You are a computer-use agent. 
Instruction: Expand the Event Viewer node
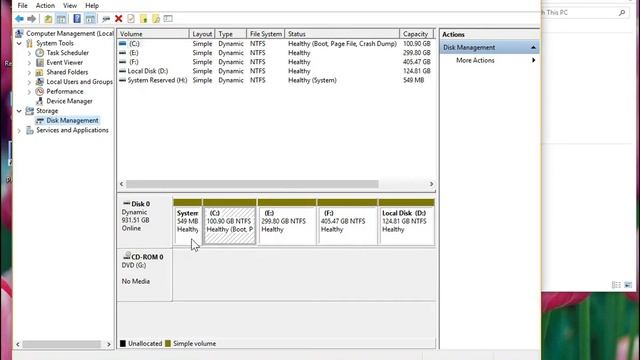coord(29,63)
